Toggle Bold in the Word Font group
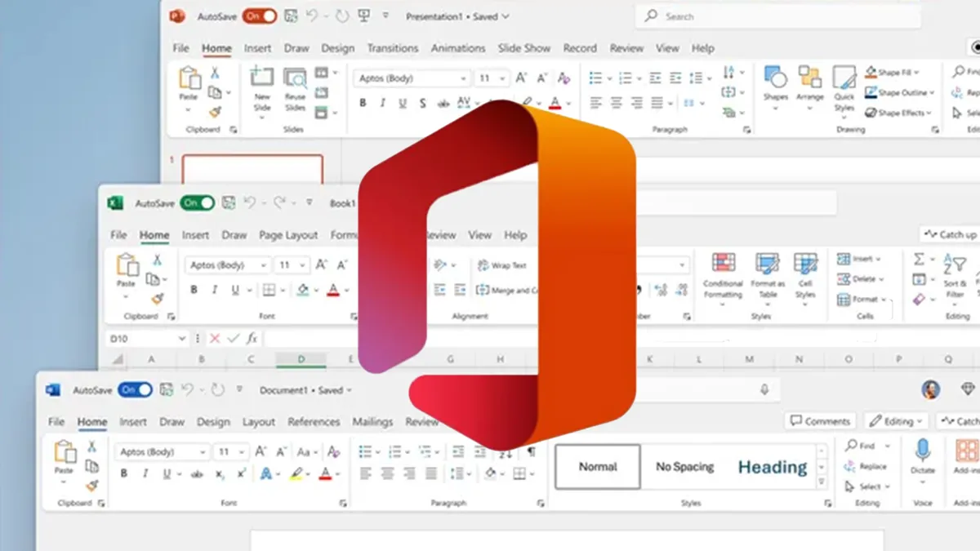Image resolution: width=980 pixels, height=551 pixels. (124, 474)
